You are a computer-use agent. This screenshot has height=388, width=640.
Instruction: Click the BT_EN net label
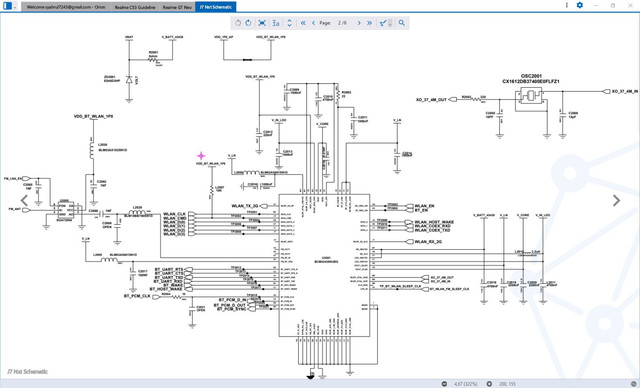(x=421, y=210)
